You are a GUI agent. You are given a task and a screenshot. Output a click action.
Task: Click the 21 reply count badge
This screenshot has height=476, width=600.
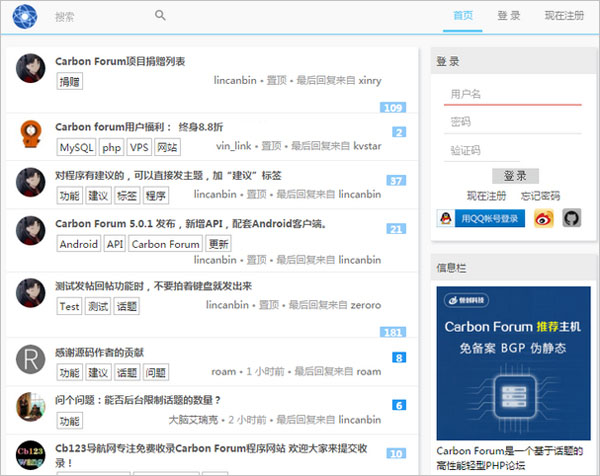pos(396,229)
